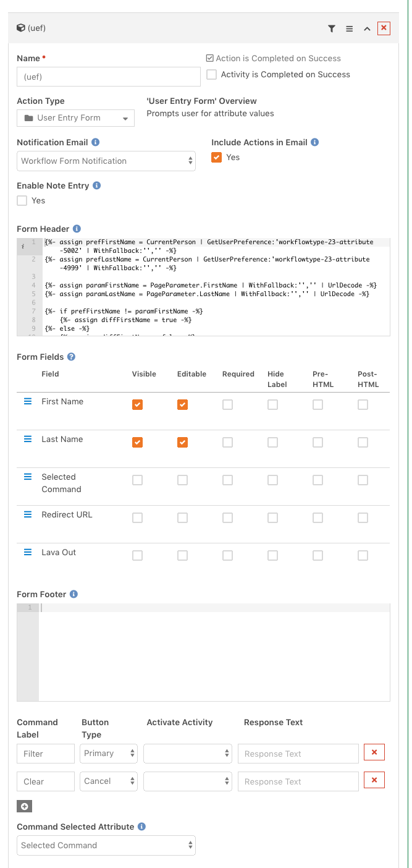Show Notification Email info tooltip icon

click(95, 142)
